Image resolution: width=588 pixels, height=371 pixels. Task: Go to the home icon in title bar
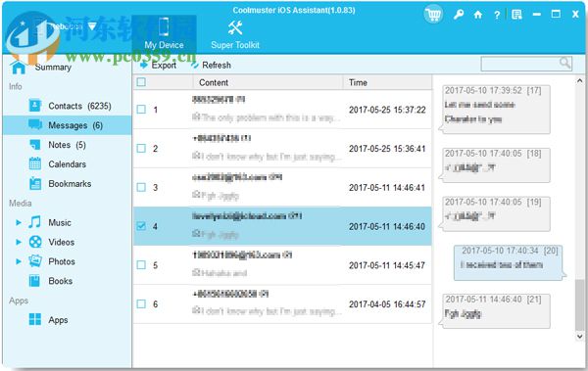click(x=478, y=15)
